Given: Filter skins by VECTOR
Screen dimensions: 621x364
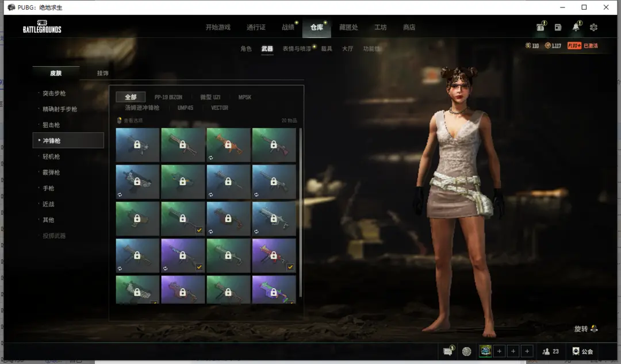Looking at the screenshot, I should point(220,108).
